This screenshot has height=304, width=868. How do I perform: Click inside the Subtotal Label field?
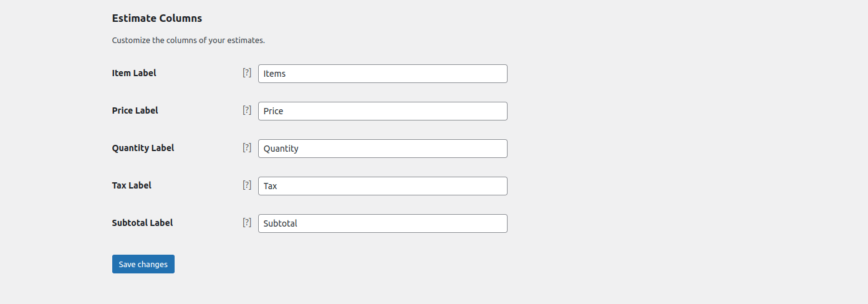[x=383, y=223]
